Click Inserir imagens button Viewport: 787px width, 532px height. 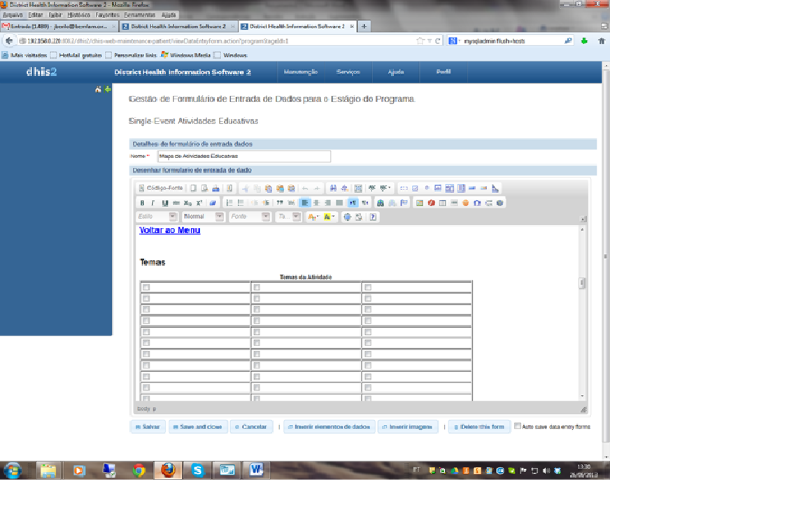pyautogui.click(x=407, y=426)
